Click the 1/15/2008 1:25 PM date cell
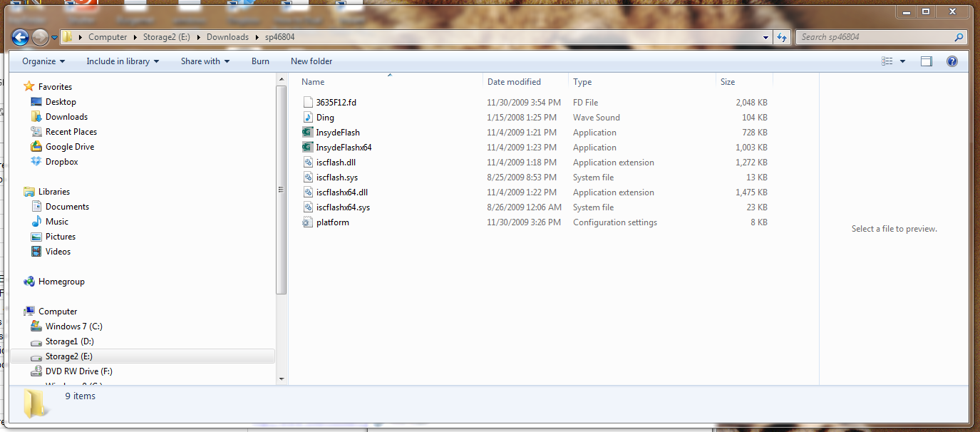 point(522,118)
